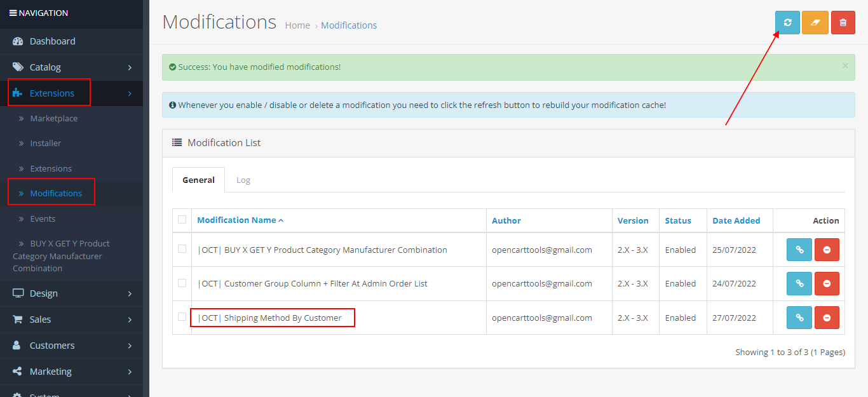
Task: Switch to the Log tab
Action: click(243, 180)
